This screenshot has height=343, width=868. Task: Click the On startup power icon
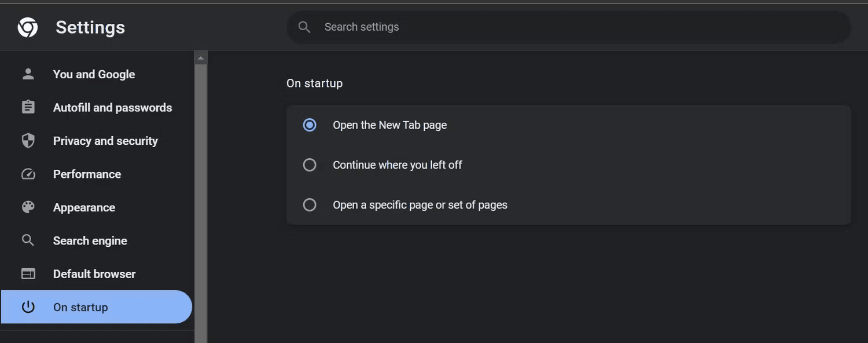pyautogui.click(x=28, y=306)
